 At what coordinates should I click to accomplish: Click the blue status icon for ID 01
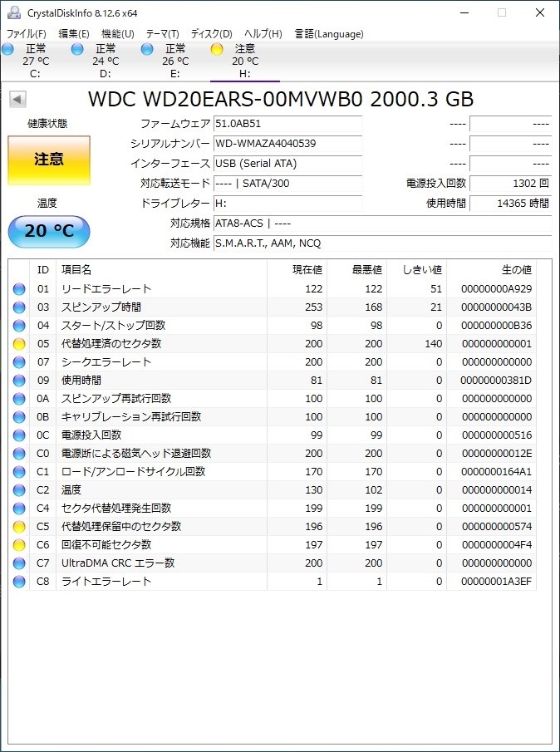19,289
